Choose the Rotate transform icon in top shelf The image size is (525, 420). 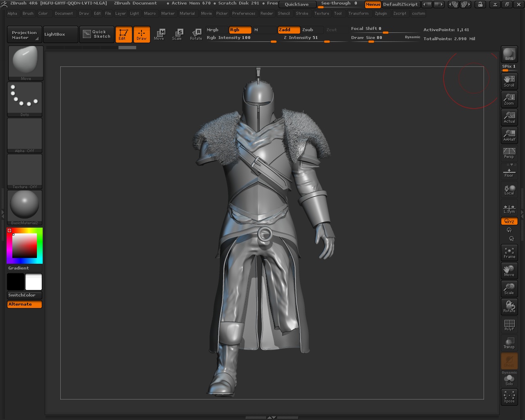point(196,34)
